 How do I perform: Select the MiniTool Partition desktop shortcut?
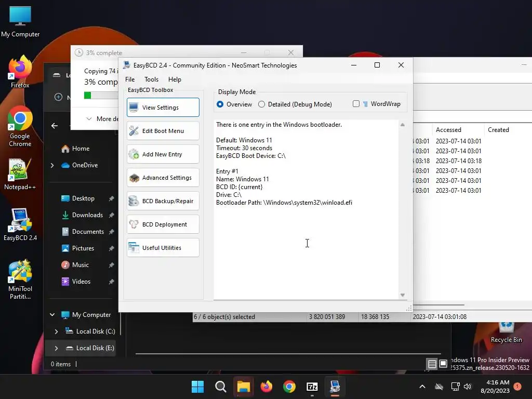20,279
